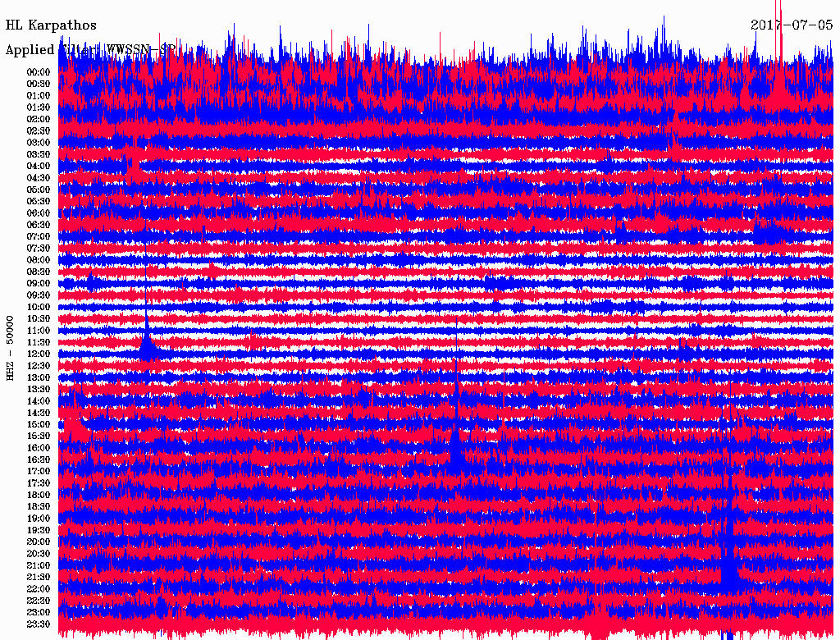The height and width of the screenshot is (640, 840).
Task: Select the 02:00 time row label
Action: [39, 120]
